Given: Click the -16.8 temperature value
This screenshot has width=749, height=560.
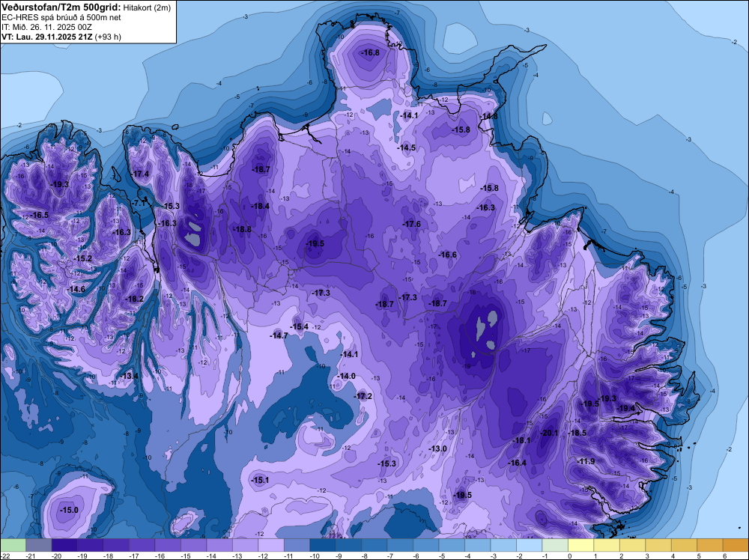Looking at the screenshot, I should 370,52.
